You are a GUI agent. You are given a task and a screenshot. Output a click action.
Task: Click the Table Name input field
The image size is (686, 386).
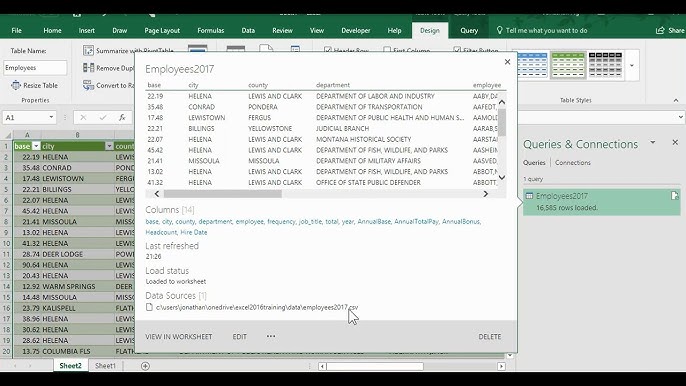coord(35,68)
